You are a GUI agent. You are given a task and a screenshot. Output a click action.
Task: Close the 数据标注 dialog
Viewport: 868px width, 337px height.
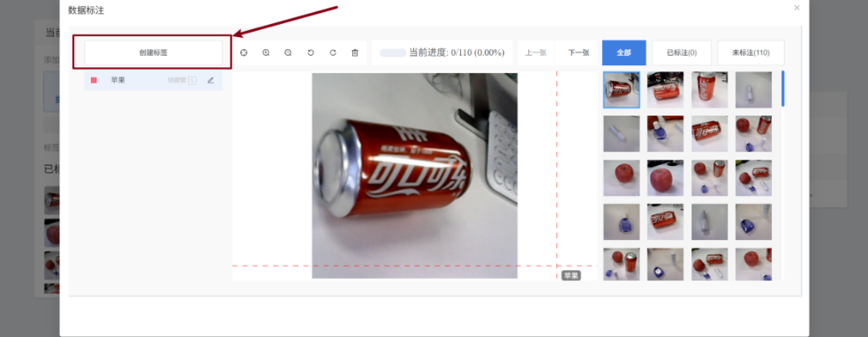coord(796,8)
